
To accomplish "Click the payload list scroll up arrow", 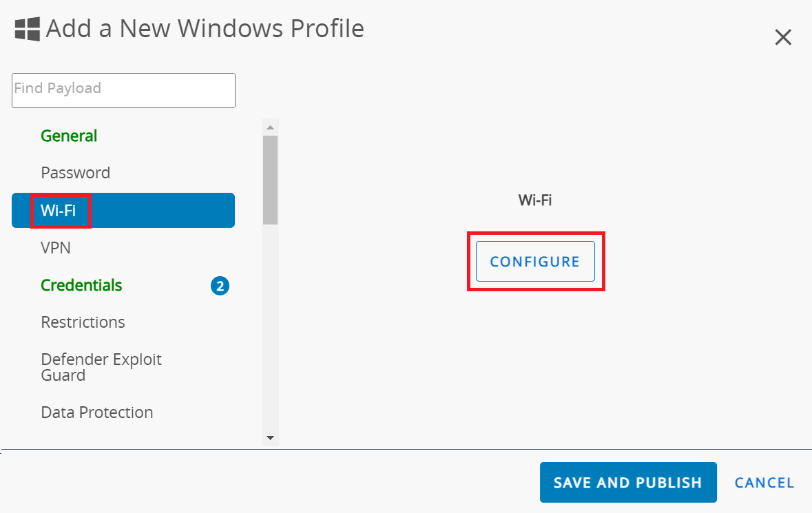I will pos(270,127).
